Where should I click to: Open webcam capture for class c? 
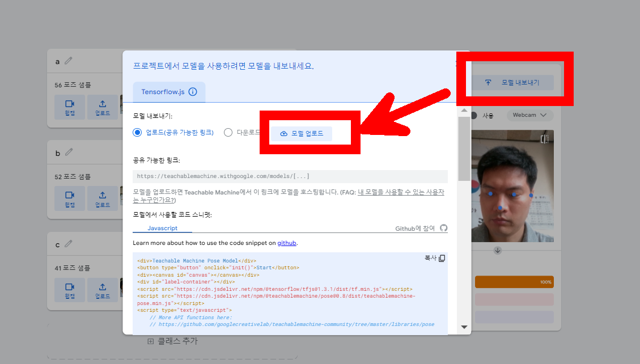coord(70,290)
